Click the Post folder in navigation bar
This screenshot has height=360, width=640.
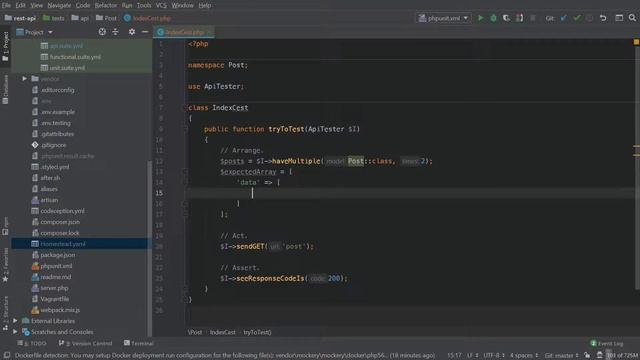point(106,18)
